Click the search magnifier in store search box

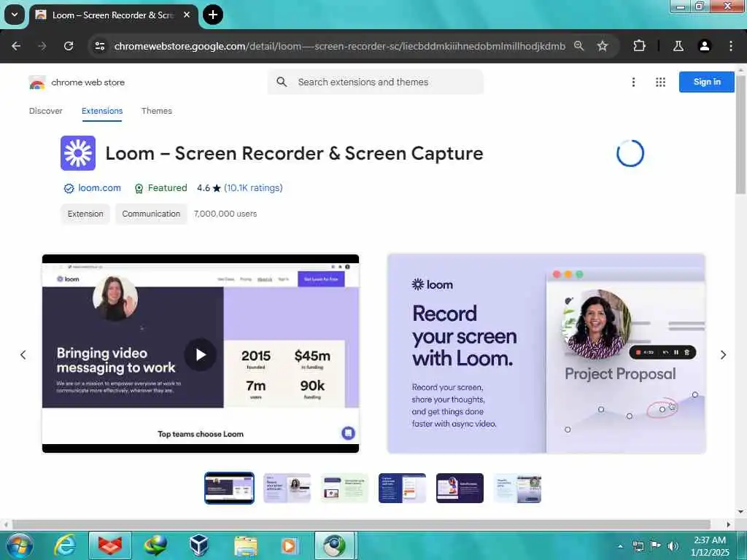click(x=282, y=82)
